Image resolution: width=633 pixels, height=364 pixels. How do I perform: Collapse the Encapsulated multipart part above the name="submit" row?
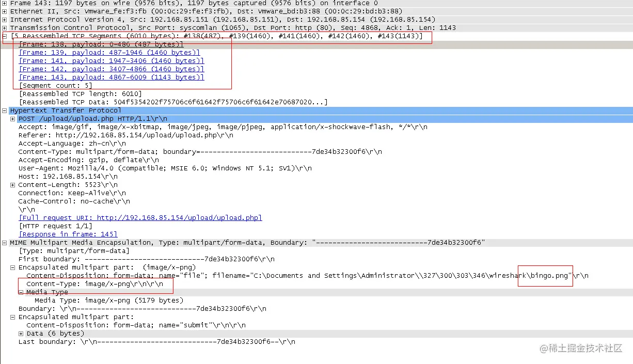[13, 317]
